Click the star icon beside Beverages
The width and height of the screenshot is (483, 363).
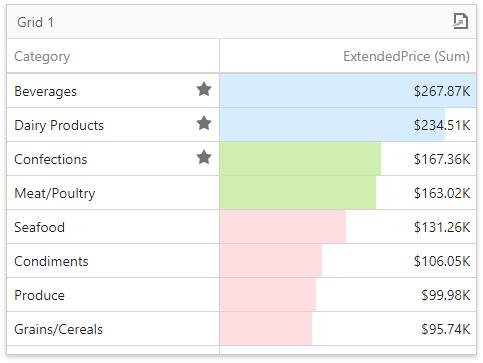(x=204, y=89)
